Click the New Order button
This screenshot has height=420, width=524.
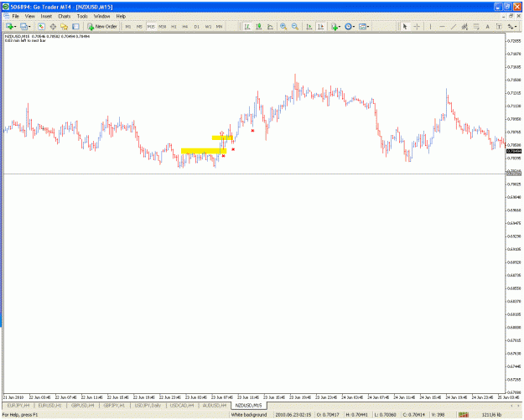(x=102, y=26)
